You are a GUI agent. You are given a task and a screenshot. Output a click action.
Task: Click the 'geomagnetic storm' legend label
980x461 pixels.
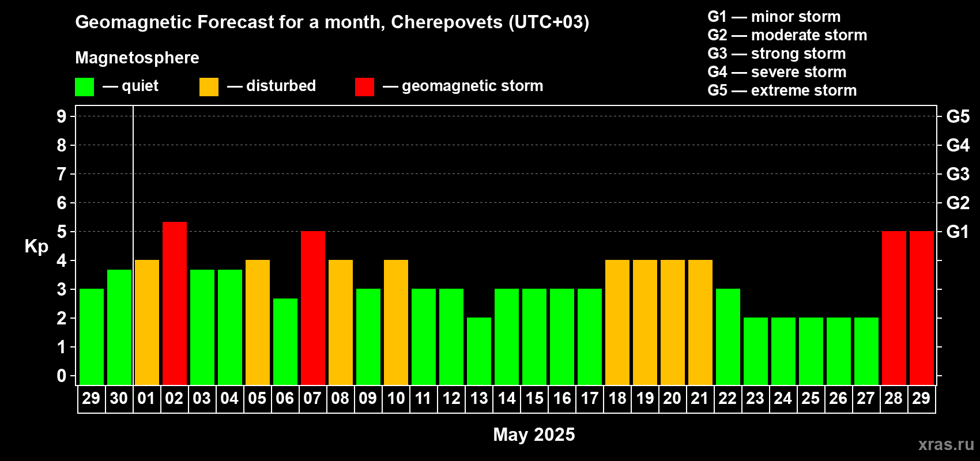tap(472, 86)
